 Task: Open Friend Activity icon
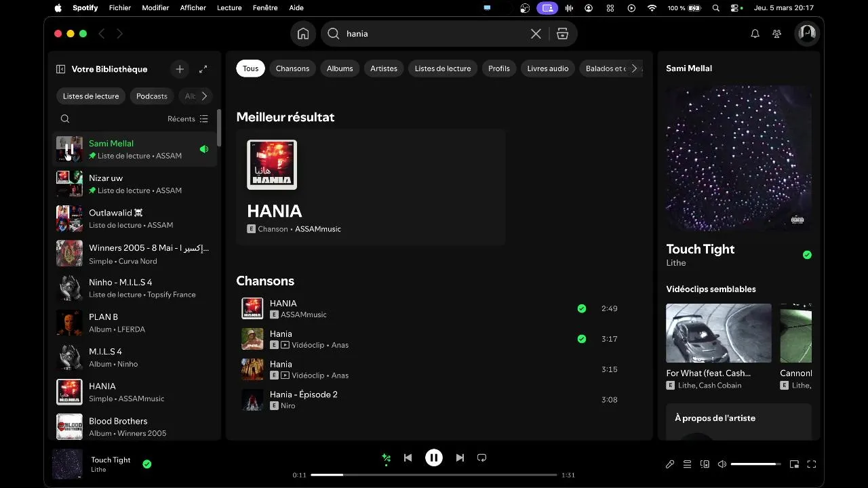[x=777, y=34]
